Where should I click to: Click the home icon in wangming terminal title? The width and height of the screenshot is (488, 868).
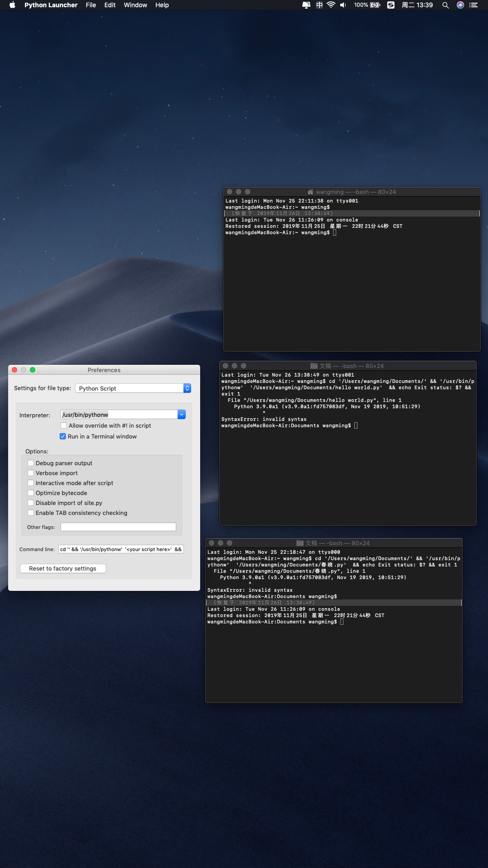(x=310, y=192)
